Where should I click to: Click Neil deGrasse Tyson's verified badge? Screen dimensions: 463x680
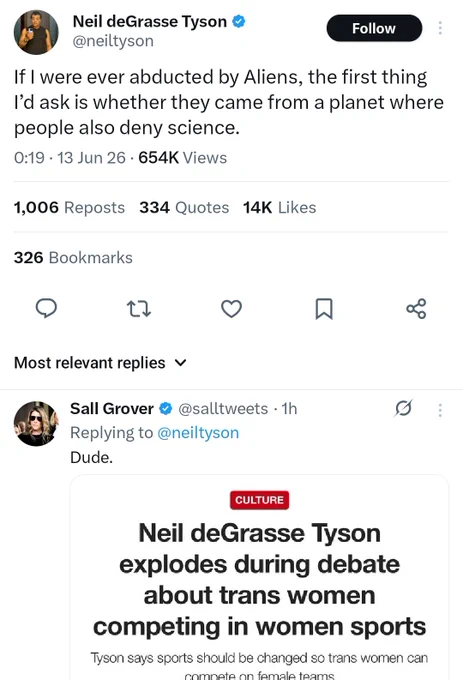click(239, 21)
